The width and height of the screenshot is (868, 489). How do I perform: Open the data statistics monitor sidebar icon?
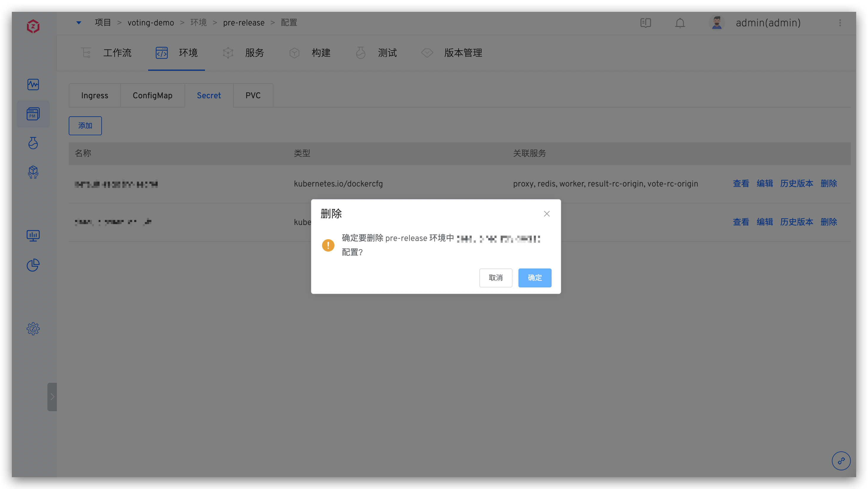(33, 235)
